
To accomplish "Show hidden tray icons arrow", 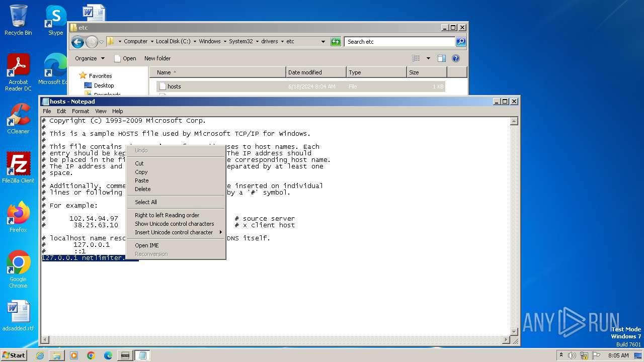I will click(x=561, y=355).
